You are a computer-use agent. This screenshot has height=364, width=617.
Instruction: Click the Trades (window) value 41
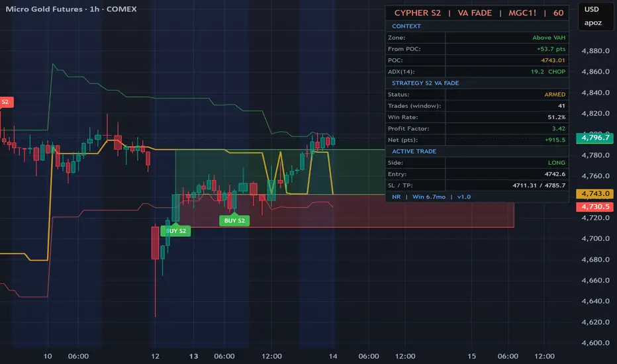tap(561, 106)
